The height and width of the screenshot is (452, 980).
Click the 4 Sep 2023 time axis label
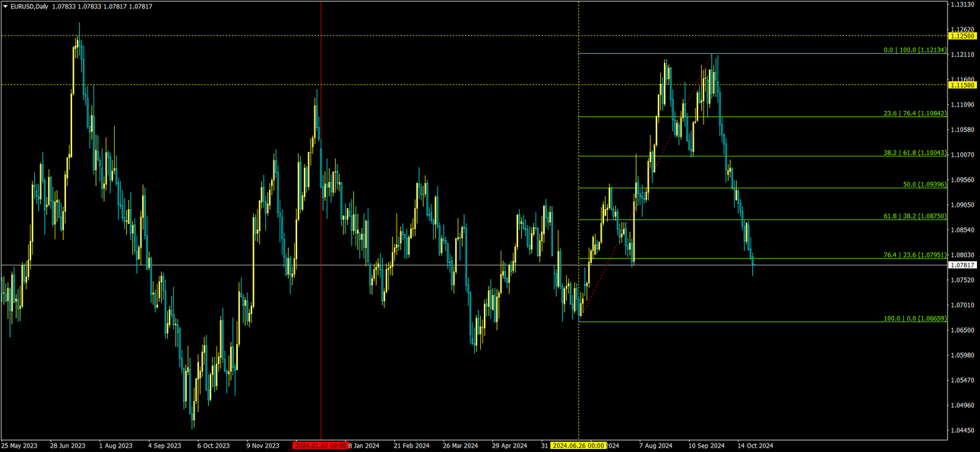point(164,446)
